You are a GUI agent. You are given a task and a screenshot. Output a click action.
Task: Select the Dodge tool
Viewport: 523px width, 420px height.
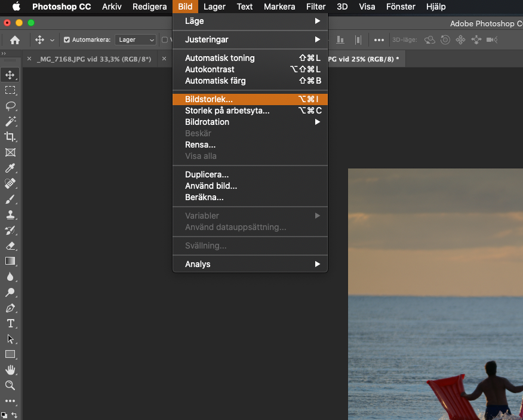[10, 293]
